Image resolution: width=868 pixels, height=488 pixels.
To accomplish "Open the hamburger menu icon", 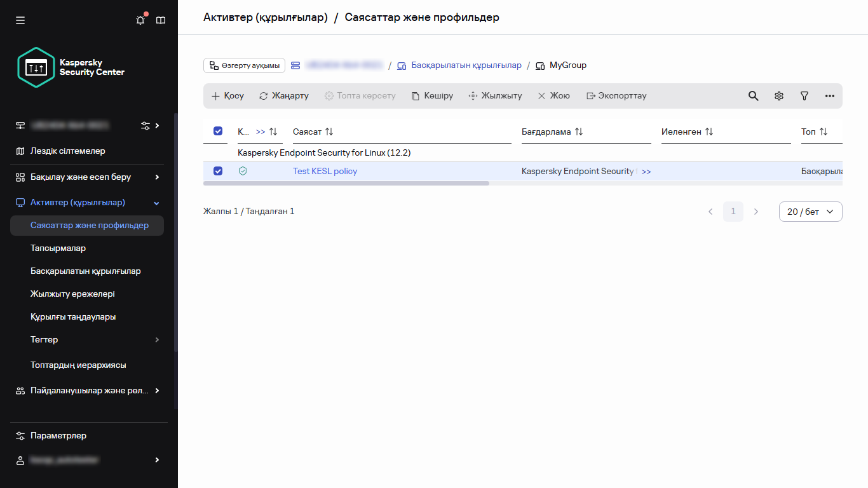I will pyautogui.click(x=20, y=20).
